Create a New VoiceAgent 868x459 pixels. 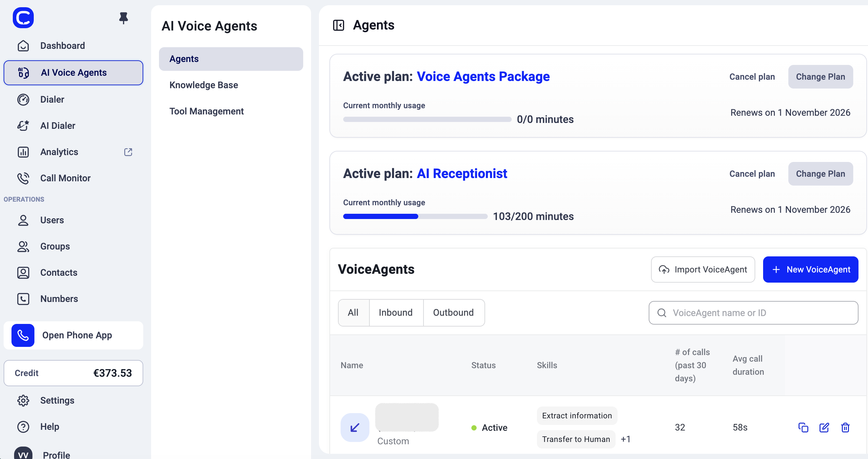point(810,269)
